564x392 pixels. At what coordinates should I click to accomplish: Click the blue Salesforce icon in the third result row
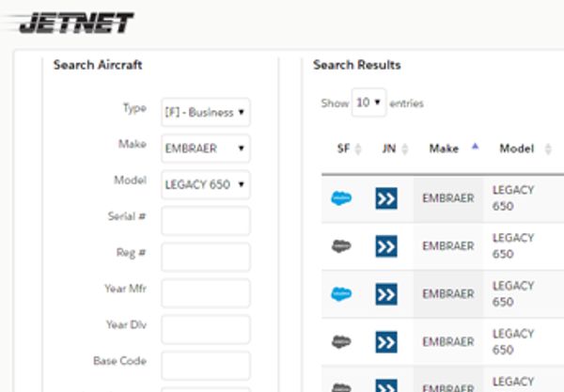click(341, 294)
